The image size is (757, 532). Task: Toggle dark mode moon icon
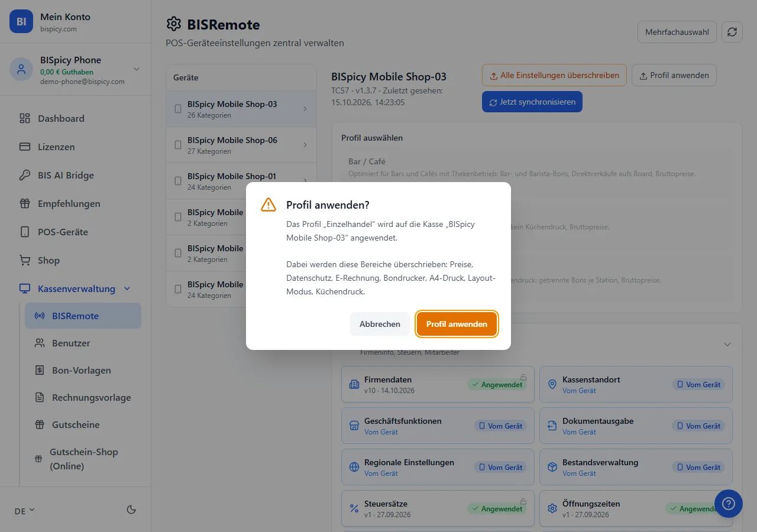click(x=131, y=510)
